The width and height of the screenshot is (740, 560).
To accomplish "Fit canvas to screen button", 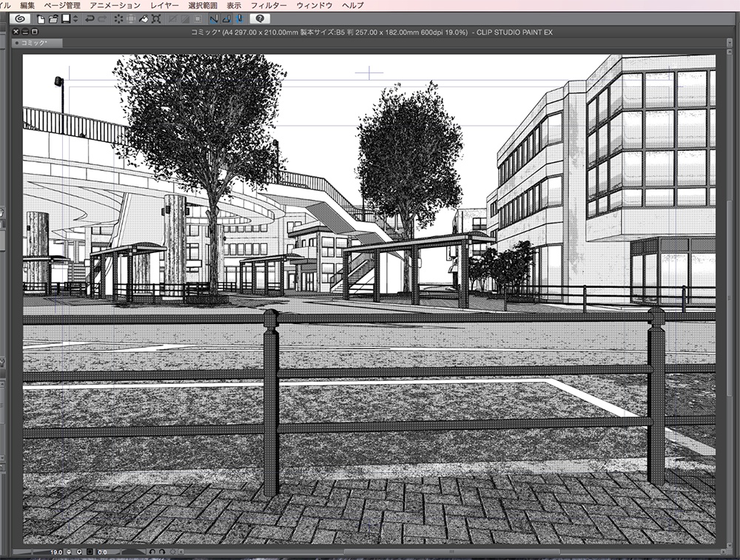I will [90, 552].
